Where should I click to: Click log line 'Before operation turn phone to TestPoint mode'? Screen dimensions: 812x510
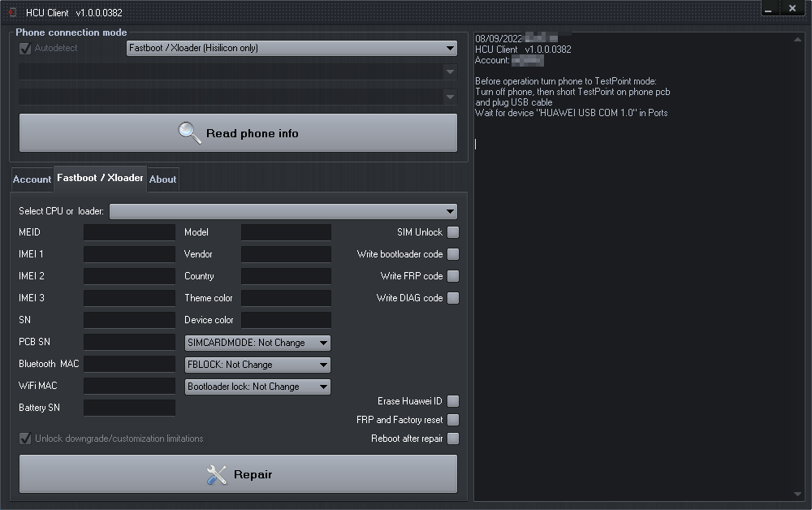click(x=565, y=81)
